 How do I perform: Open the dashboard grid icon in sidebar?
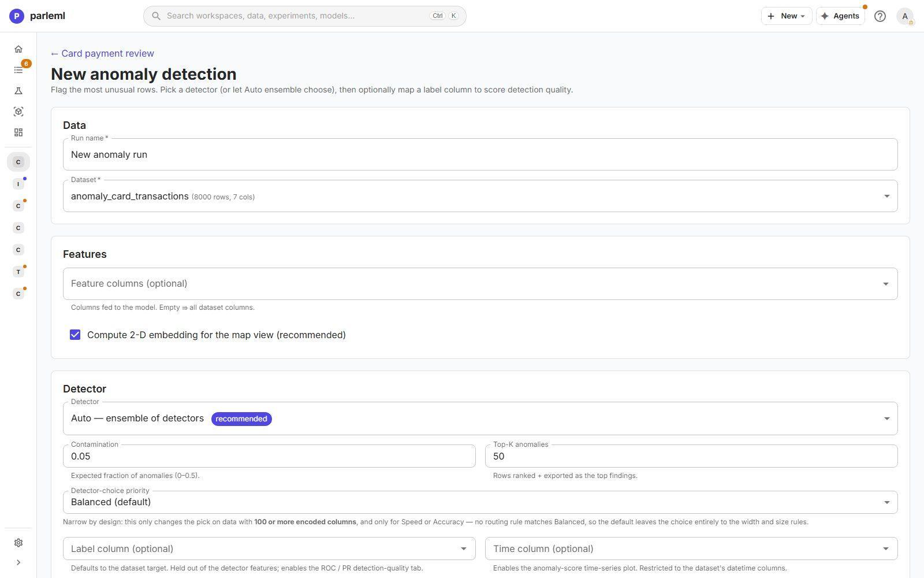(18, 132)
